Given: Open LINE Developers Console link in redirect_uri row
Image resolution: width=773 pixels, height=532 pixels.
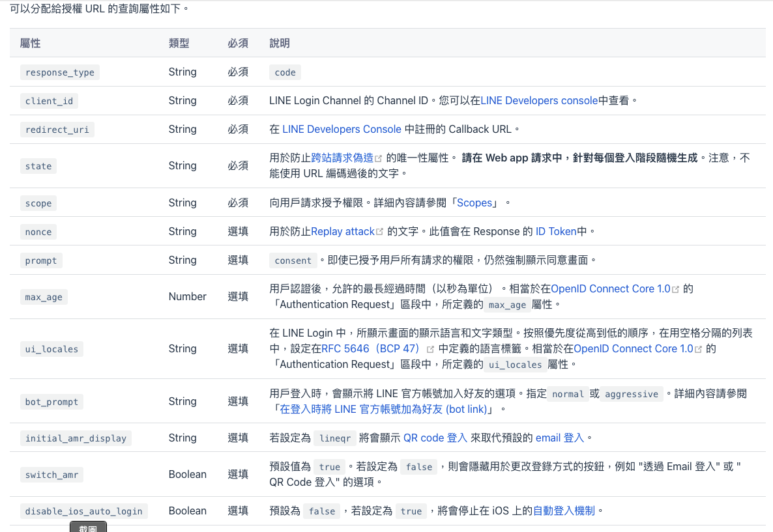Looking at the screenshot, I should pyautogui.click(x=342, y=129).
